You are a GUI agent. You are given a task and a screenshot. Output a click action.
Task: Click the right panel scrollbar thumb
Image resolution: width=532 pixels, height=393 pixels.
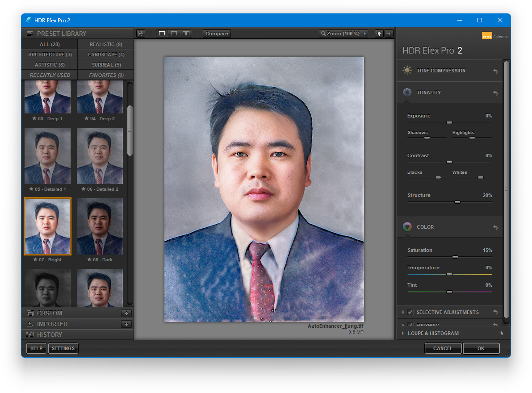coord(506,190)
